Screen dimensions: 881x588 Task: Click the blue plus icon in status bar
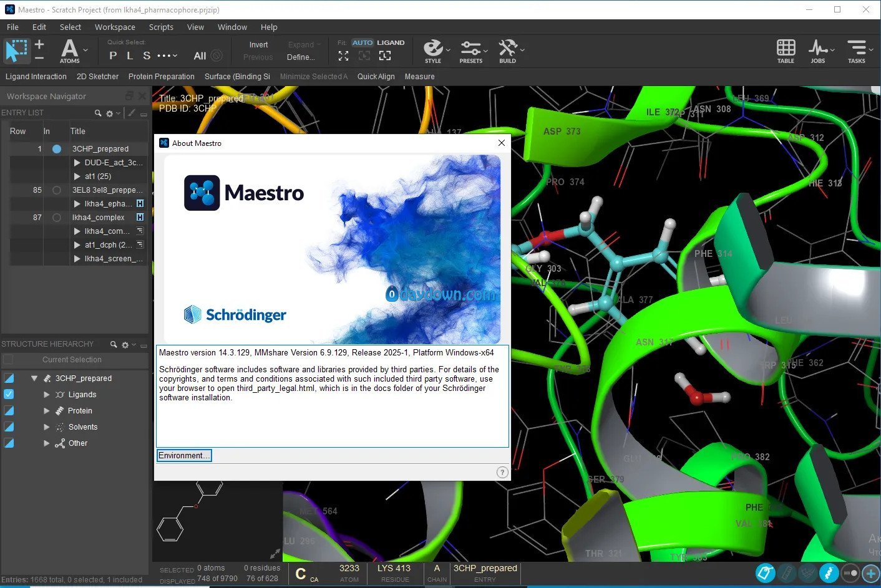coord(871,572)
